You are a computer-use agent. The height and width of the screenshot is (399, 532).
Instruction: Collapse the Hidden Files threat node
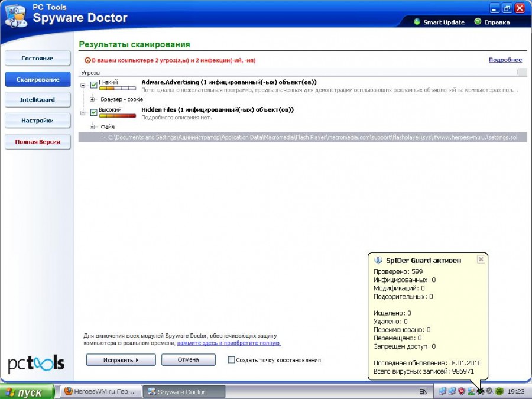click(83, 113)
